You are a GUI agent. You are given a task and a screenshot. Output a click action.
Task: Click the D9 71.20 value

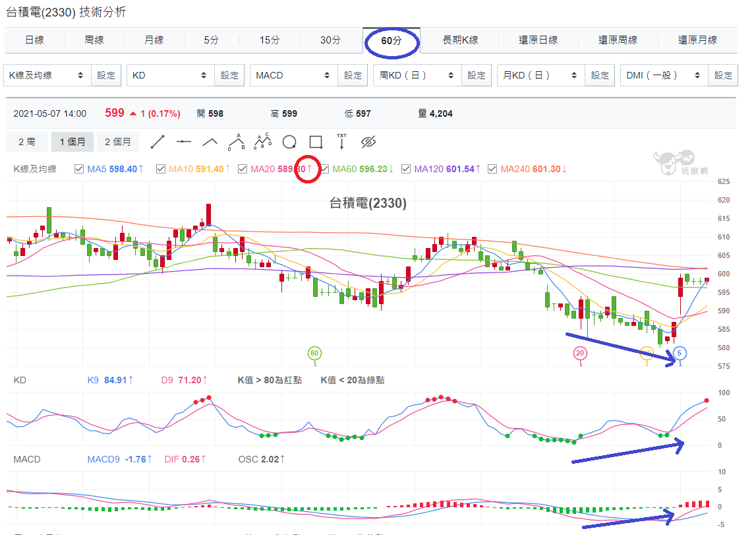[184, 380]
